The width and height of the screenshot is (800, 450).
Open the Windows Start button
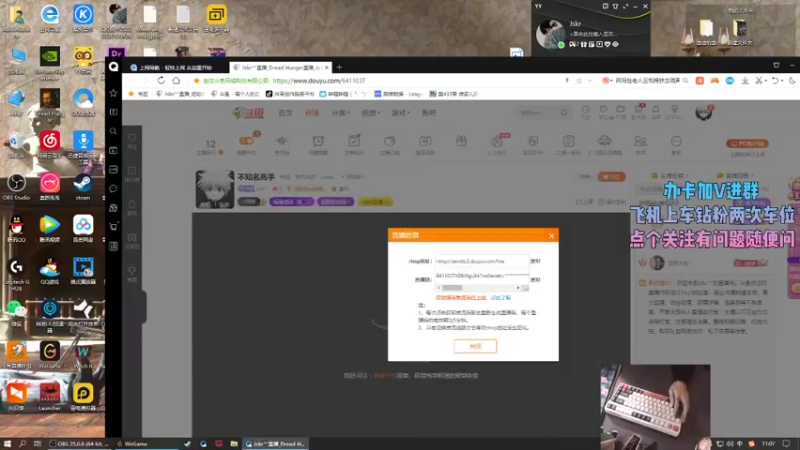[x=7, y=444]
